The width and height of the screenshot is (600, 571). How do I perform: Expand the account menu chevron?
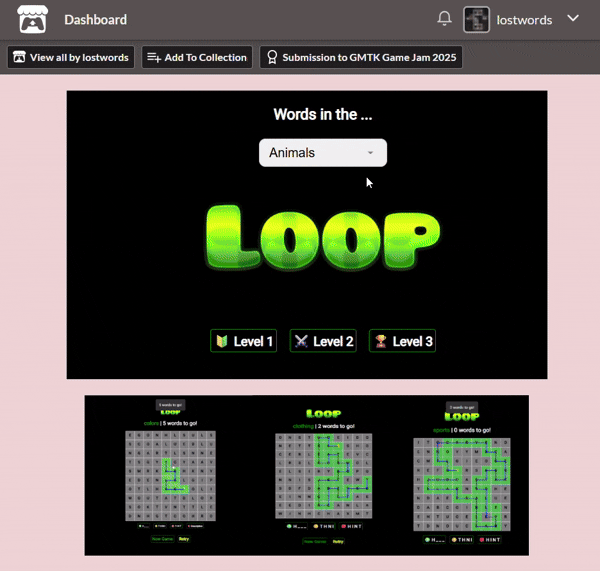pyautogui.click(x=573, y=18)
